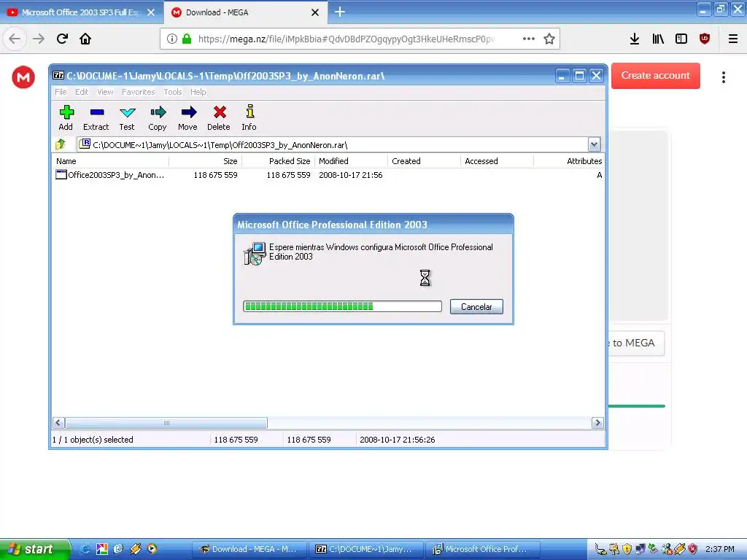Sort by the Created column header
This screenshot has height=560, width=747.
(424, 161)
